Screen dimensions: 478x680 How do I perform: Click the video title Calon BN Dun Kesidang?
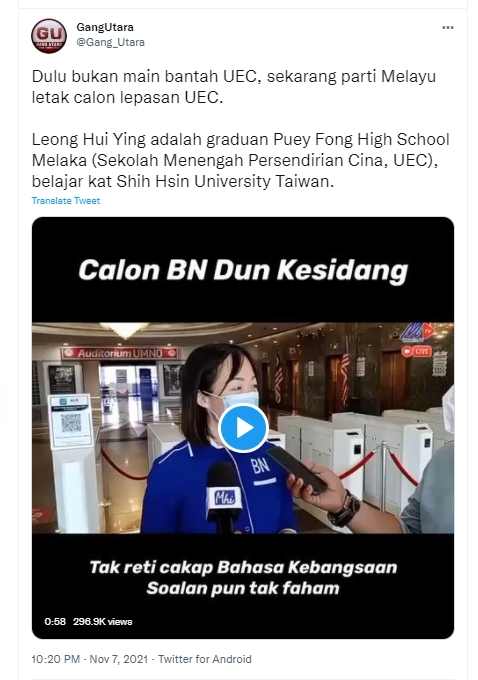click(x=243, y=270)
